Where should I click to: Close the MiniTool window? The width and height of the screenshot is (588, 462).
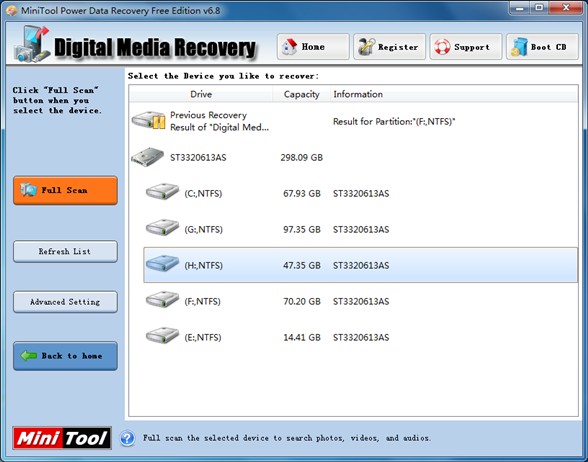click(567, 8)
